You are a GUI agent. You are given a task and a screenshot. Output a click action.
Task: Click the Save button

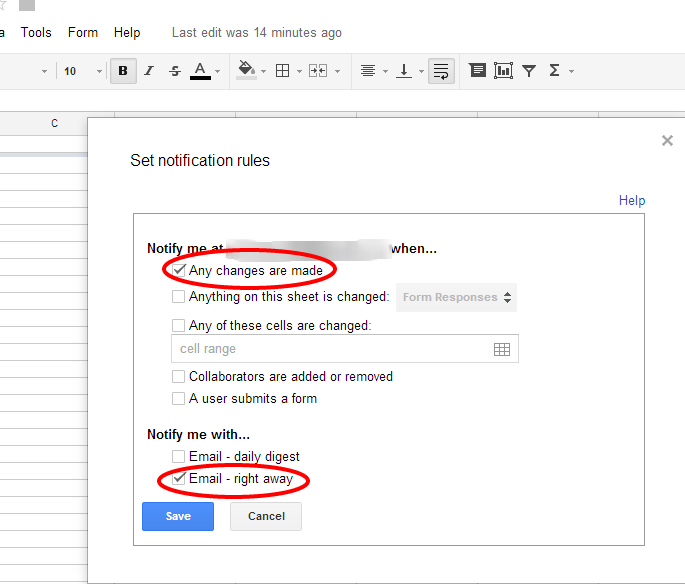coord(178,516)
